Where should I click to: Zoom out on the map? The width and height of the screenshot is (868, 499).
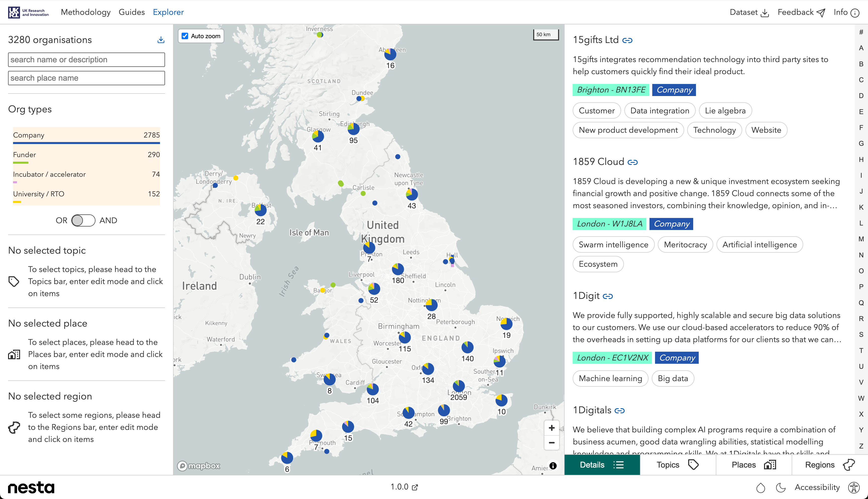click(551, 442)
